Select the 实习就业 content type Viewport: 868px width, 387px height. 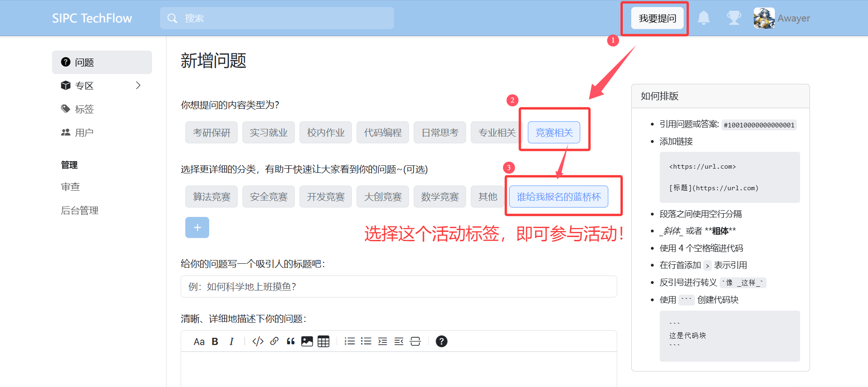[269, 133]
